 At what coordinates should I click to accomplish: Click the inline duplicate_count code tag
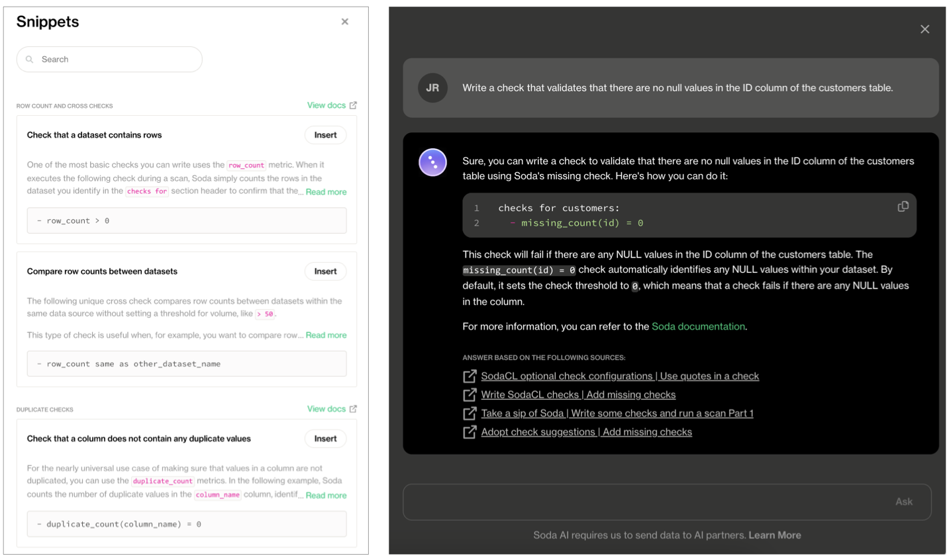(162, 481)
